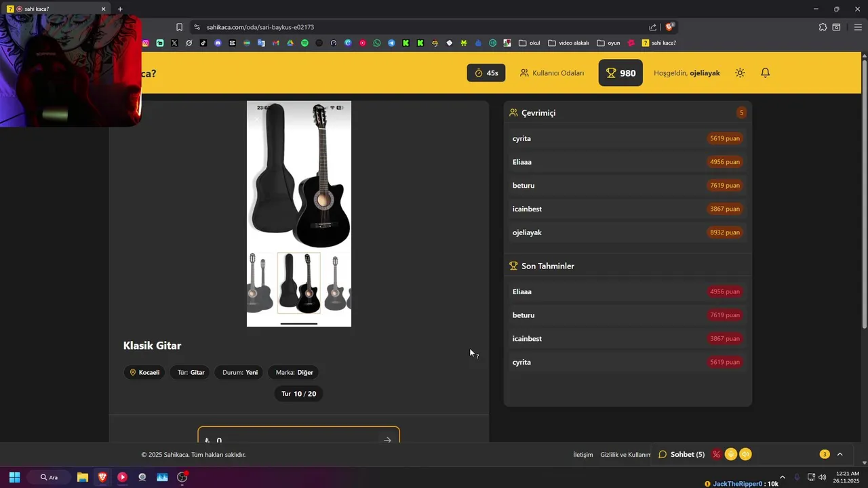Viewport: 868px width, 488px height.
Task: Show hidden system tray icons
Action: tap(782, 477)
